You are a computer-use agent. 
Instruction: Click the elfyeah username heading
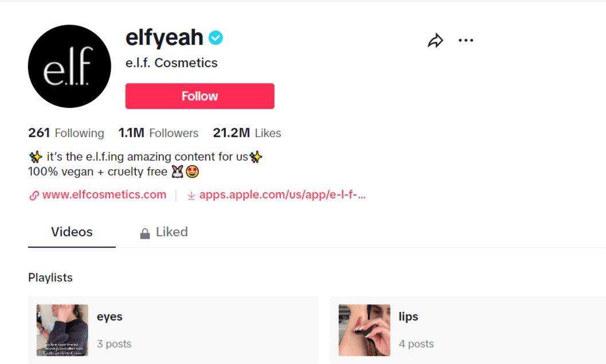[x=164, y=38]
